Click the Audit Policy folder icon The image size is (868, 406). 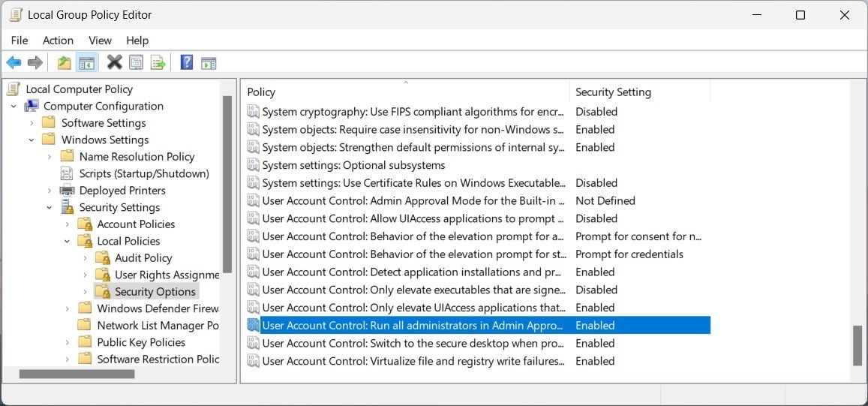(103, 258)
